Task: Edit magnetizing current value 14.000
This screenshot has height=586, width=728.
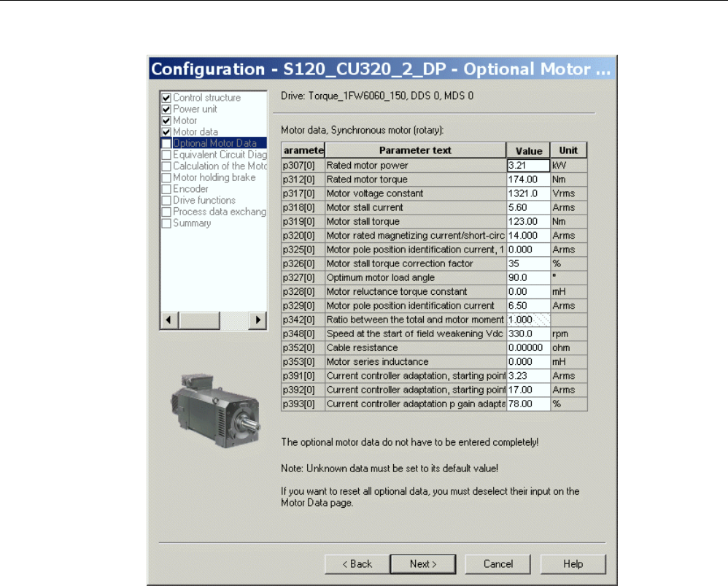Action: click(x=528, y=236)
